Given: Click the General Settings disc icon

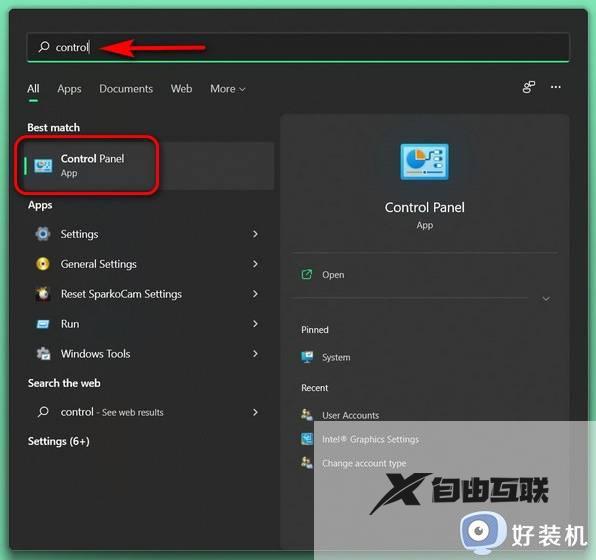Looking at the screenshot, I should tap(43, 263).
